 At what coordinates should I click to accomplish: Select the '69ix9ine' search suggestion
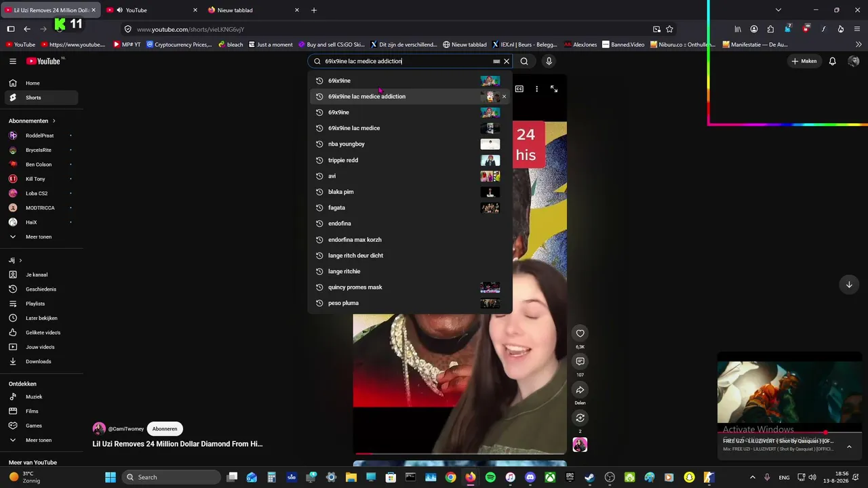point(410,81)
